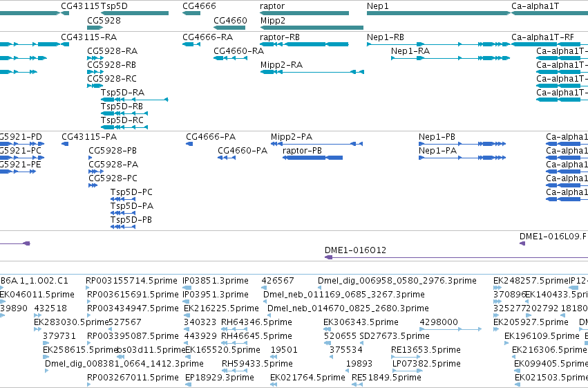Select the CG5928-PA protein label

pos(113,165)
